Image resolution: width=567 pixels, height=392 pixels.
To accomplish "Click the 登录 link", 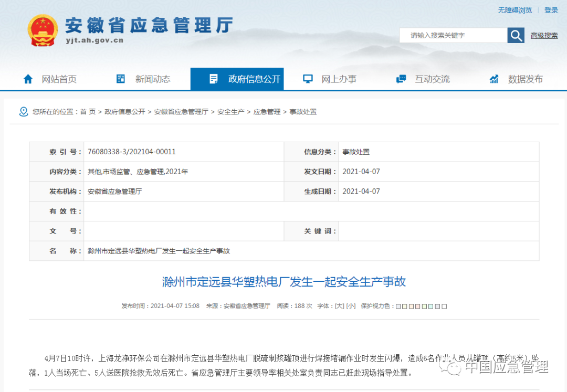I will (x=551, y=10).
